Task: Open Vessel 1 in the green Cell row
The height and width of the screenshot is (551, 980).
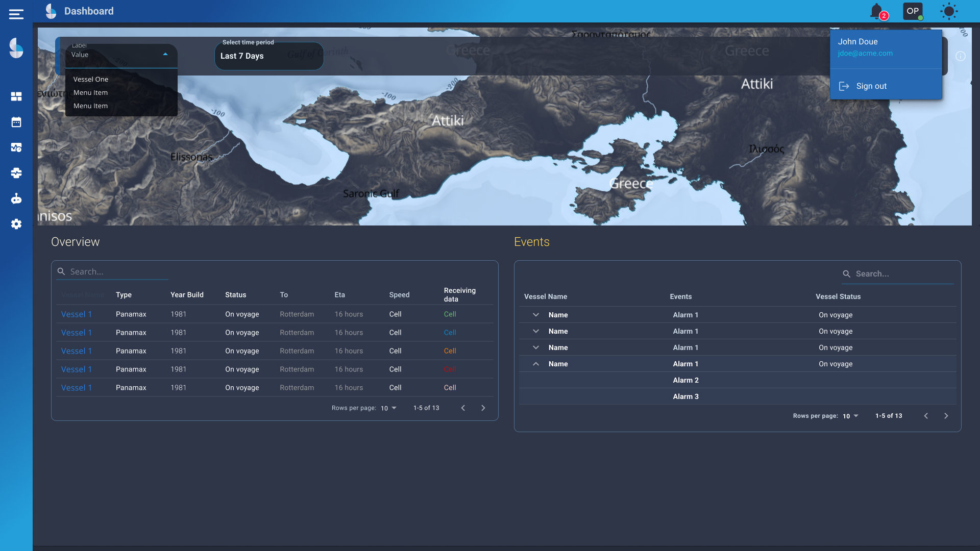Action: (77, 314)
